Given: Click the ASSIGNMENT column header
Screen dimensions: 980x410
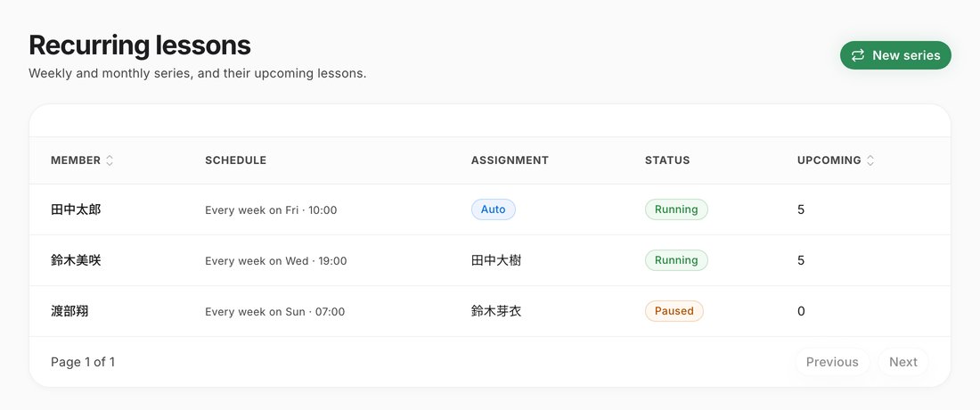Looking at the screenshot, I should (x=510, y=160).
